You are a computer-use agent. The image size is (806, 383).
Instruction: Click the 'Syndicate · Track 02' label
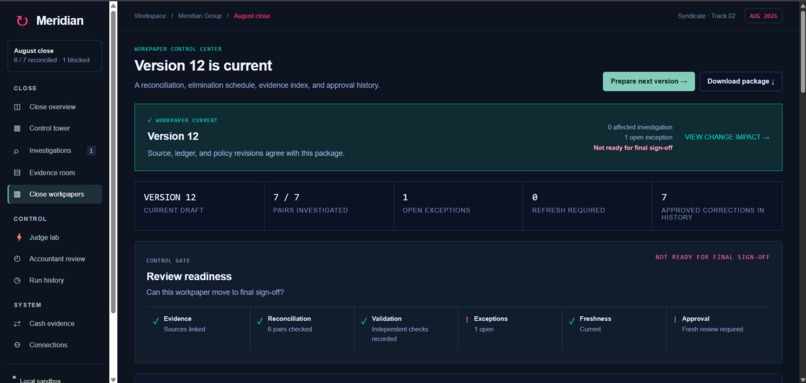(706, 16)
